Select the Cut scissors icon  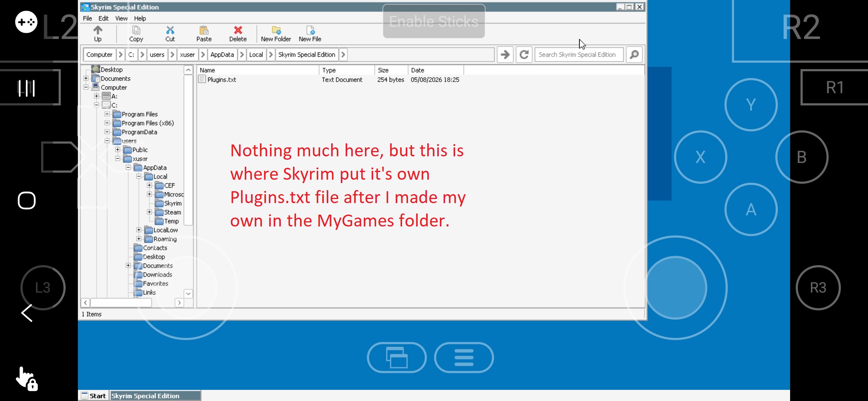pyautogui.click(x=170, y=30)
